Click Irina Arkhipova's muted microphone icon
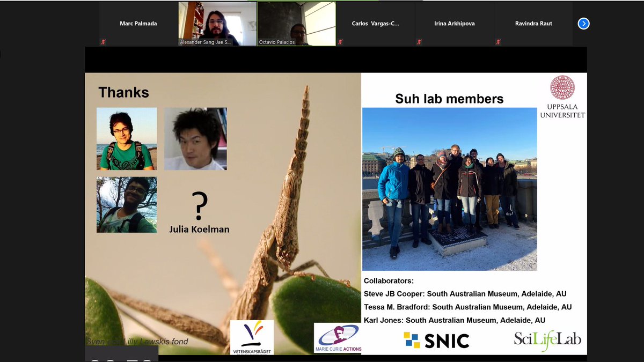The image size is (644, 362). [419, 42]
